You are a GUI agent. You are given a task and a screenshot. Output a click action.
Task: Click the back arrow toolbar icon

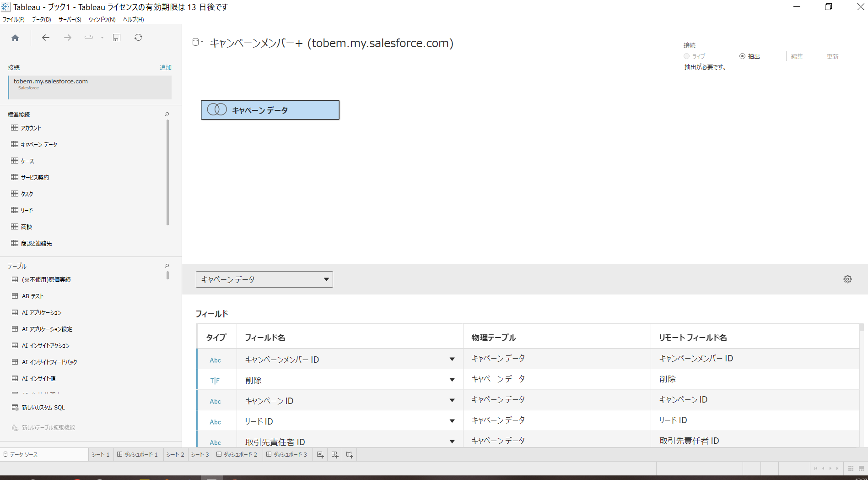pyautogui.click(x=46, y=38)
